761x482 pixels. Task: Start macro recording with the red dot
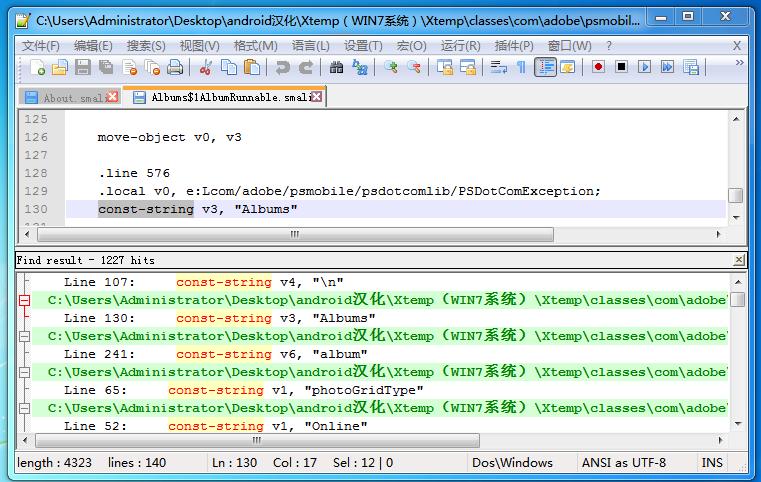598,67
